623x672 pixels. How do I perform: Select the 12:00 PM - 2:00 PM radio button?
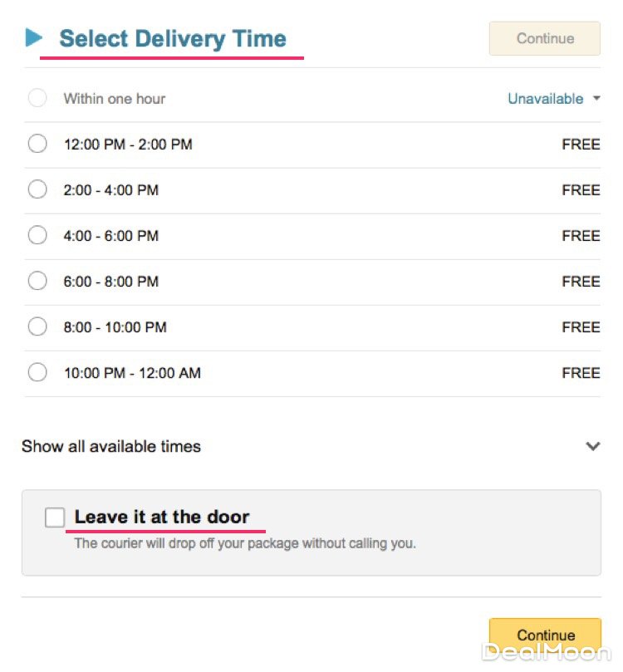(x=37, y=145)
